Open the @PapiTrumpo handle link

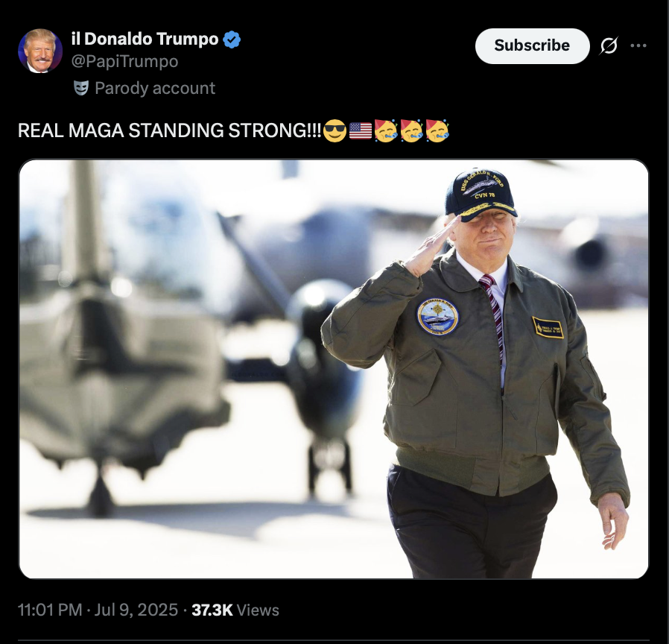[124, 61]
